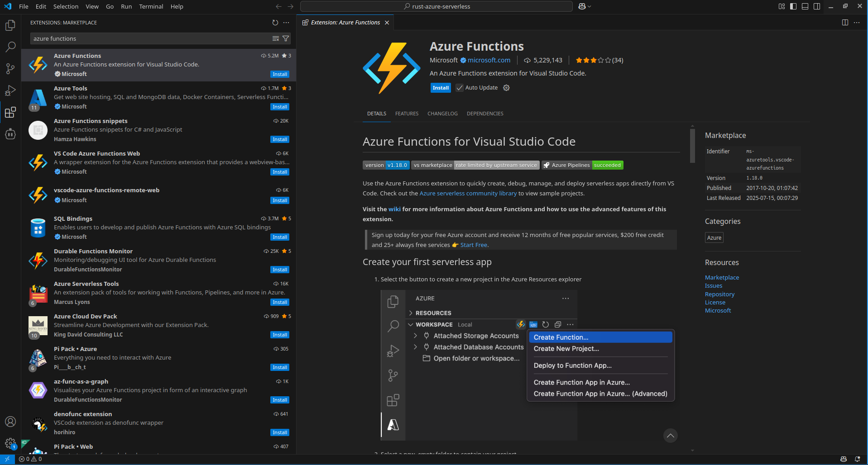The height and width of the screenshot is (465, 868).
Task: Switch to the CHANGELOG tab
Action: click(442, 114)
